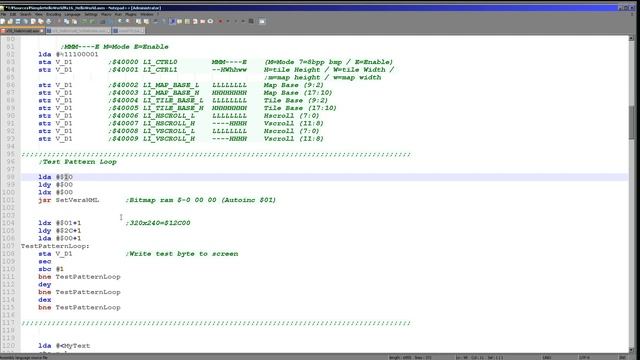Open Replace with the toolbar icon
Viewport: 640px width, 360px height.
(x=110, y=21)
